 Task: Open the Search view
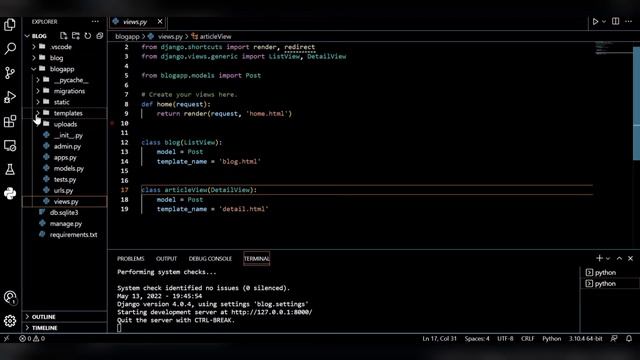[x=10, y=49]
